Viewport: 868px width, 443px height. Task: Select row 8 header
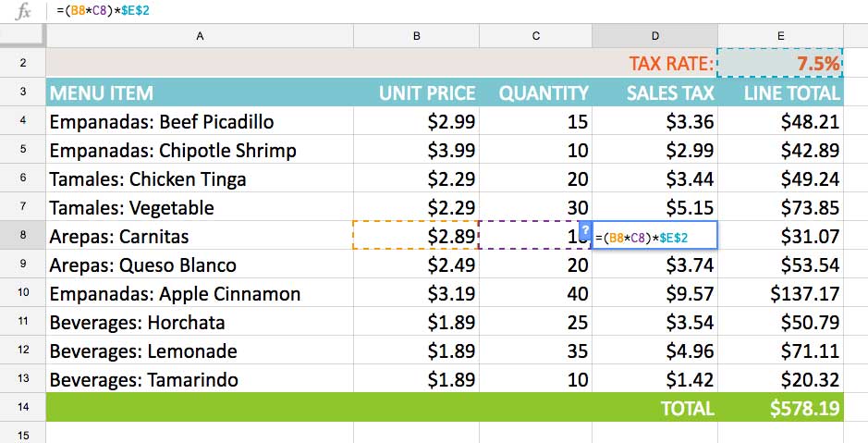click(22, 237)
